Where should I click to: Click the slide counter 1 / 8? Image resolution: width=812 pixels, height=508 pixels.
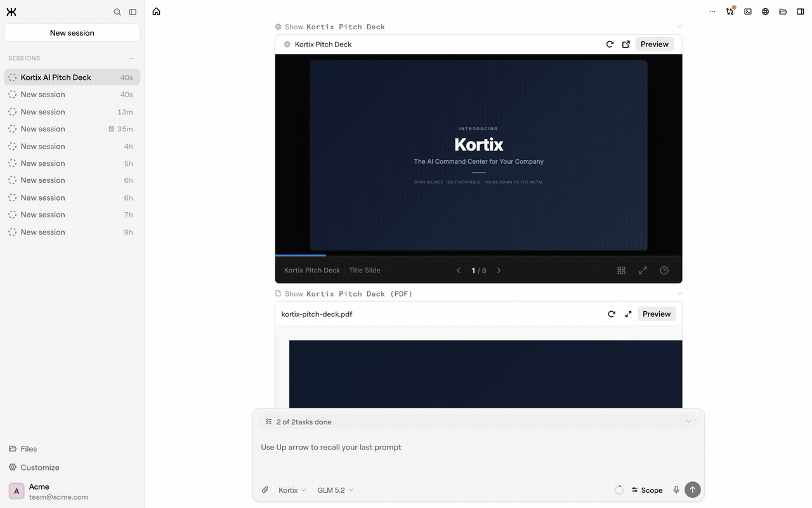click(x=479, y=271)
